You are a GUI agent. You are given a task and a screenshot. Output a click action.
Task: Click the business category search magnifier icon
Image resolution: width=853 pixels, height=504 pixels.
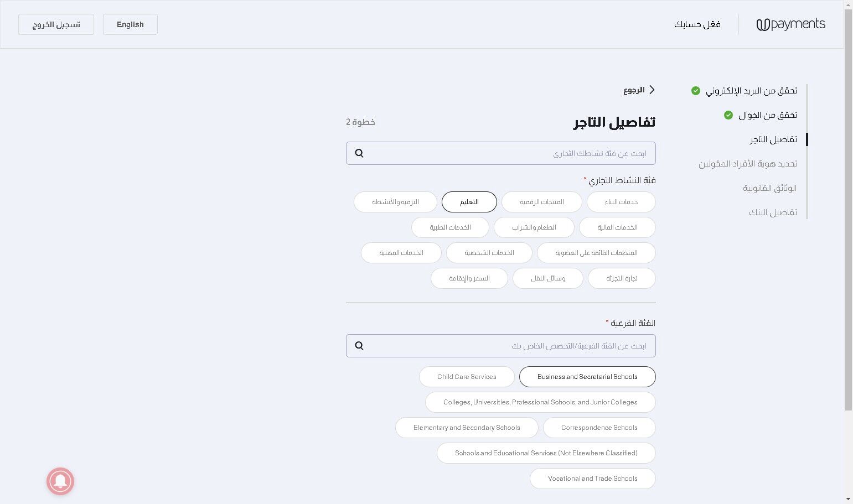(359, 153)
